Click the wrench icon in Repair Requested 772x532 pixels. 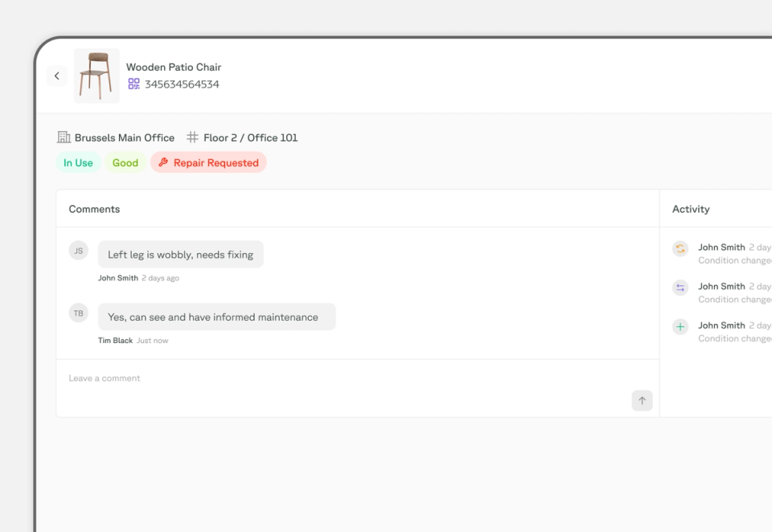(163, 162)
